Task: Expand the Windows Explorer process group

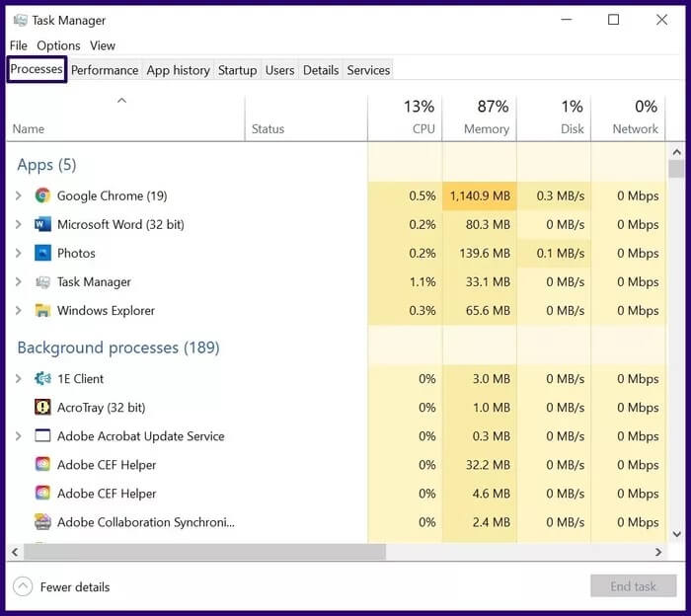Action: coord(18,311)
